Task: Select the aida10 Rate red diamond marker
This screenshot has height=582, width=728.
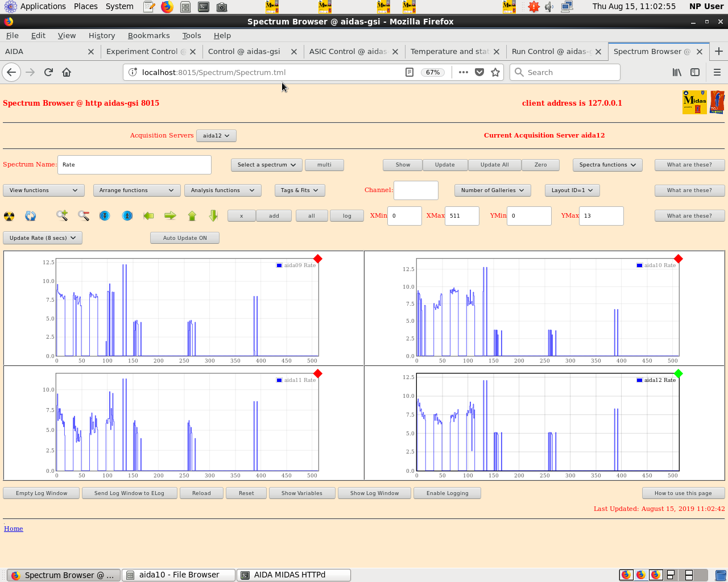Action: tap(678, 259)
